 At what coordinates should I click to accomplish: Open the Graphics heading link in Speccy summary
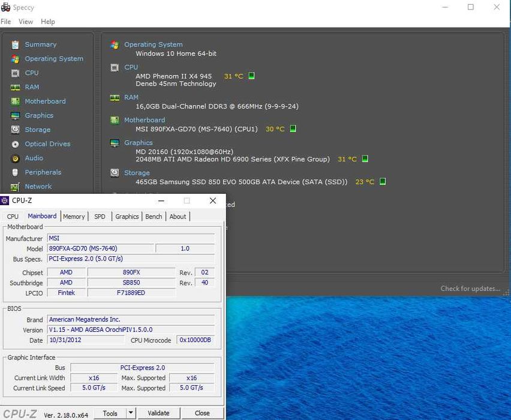pos(138,143)
